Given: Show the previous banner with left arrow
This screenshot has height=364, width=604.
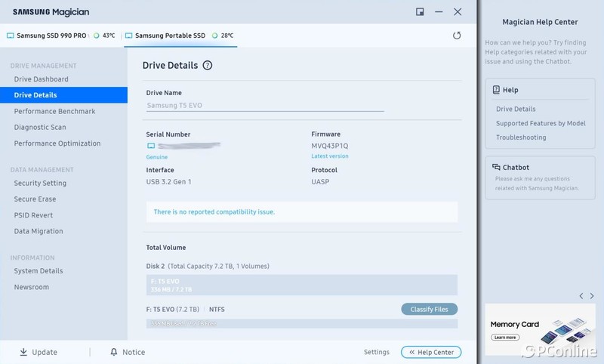Looking at the screenshot, I should click(581, 296).
